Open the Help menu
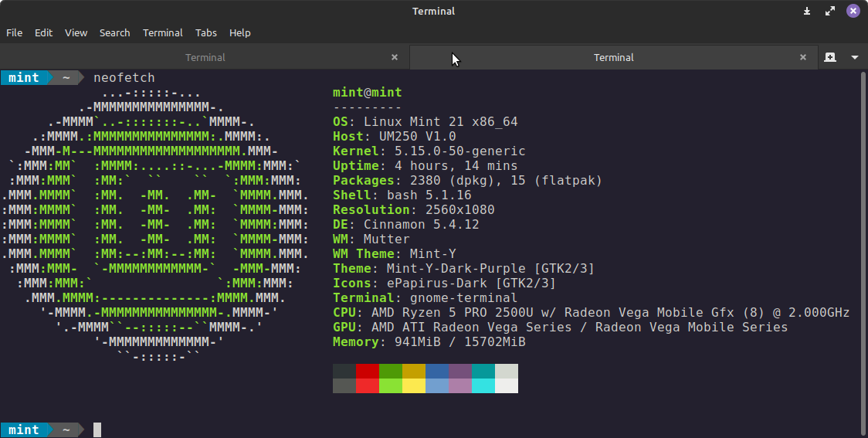 click(x=239, y=32)
